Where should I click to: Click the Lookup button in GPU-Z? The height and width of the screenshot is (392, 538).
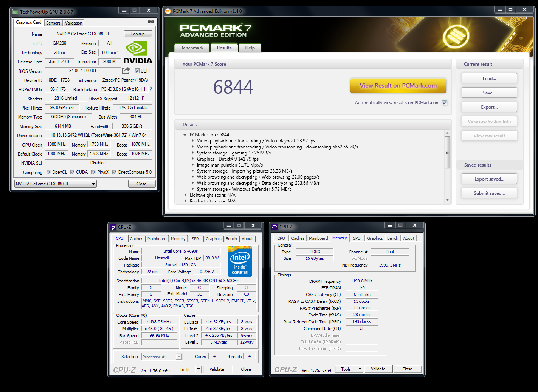tap(138, 34)
